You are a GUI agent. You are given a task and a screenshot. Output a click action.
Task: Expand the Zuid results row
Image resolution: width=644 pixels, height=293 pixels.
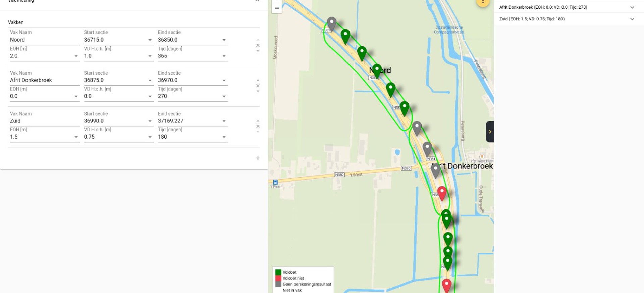[x=632, y=19]
